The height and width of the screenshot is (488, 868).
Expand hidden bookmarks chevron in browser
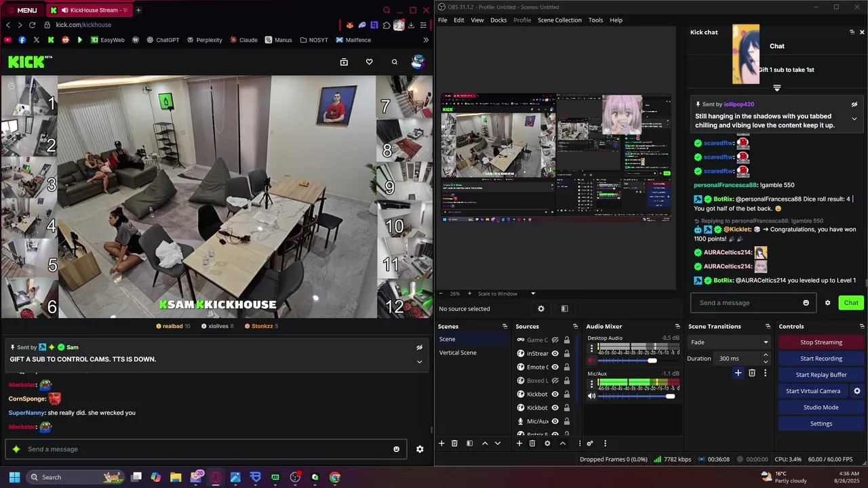[x=426, y=40]
